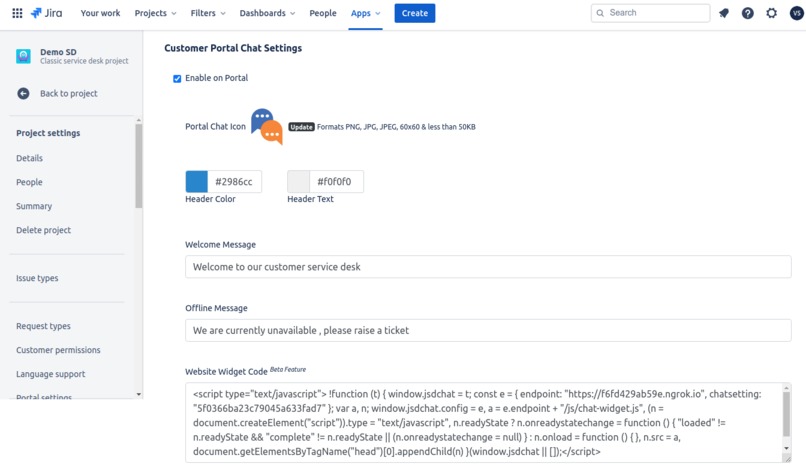806x470 pixels.
Task: Open Summary in project settings
Action: click(34, 206)
